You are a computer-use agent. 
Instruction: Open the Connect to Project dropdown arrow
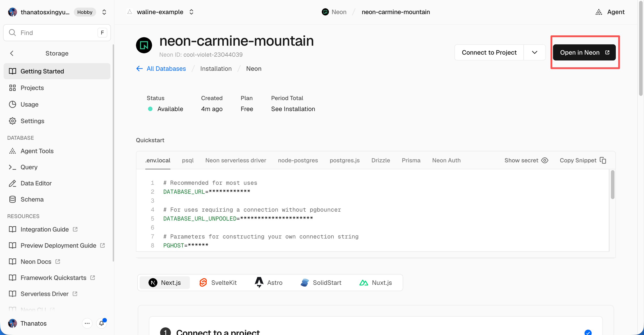534,52
